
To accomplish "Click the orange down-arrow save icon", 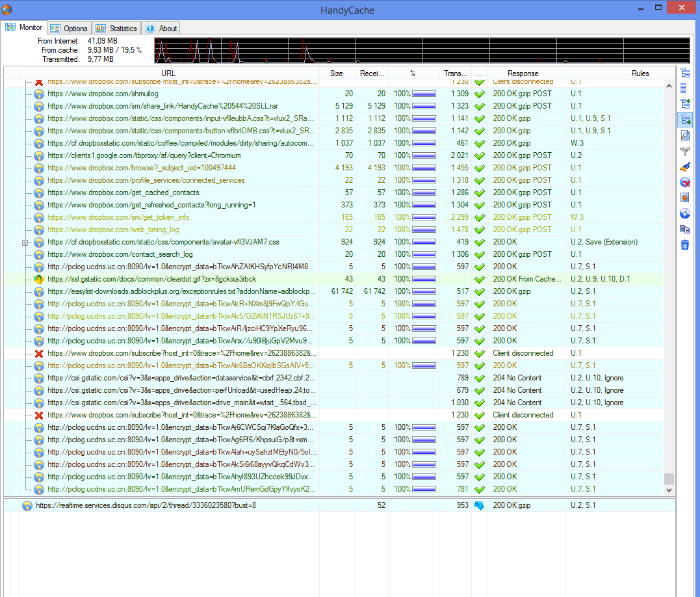I will (685, 198).
